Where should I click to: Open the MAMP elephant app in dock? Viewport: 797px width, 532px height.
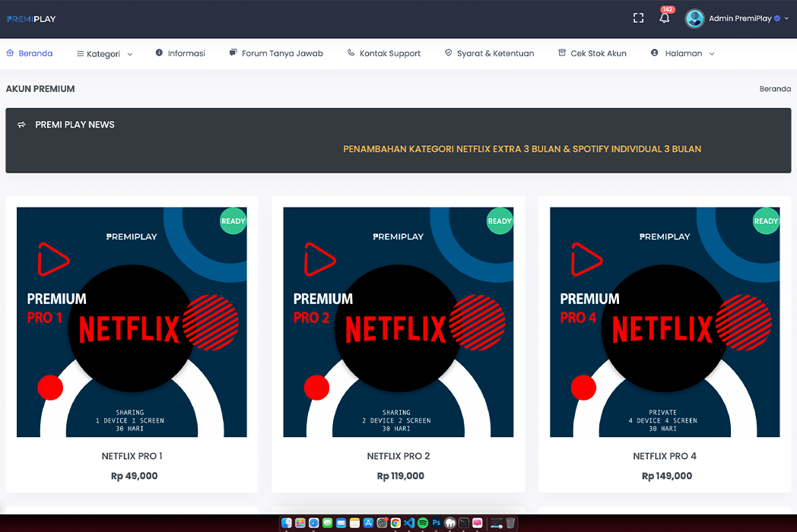pyautogui.click(x=450, y=523)
